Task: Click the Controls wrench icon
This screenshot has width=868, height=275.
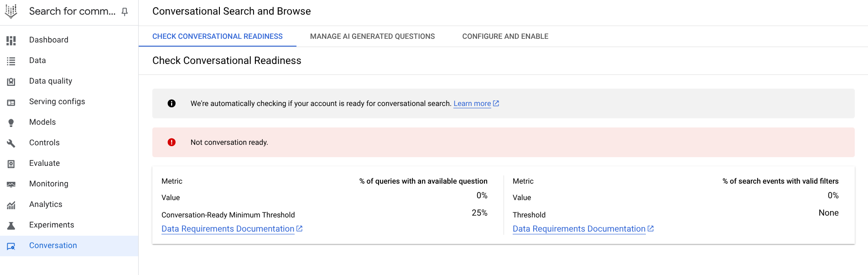Action: (11, 143)
